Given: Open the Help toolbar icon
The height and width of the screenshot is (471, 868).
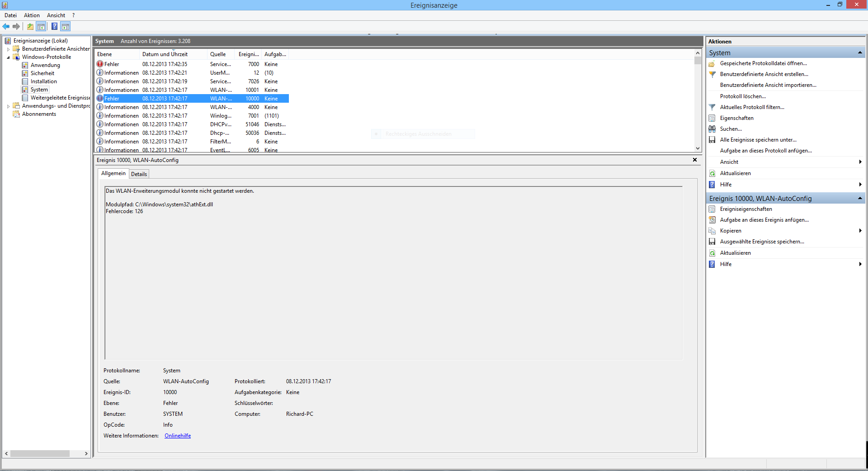Looking at the screenshot, I should click(x=54, y=27).
